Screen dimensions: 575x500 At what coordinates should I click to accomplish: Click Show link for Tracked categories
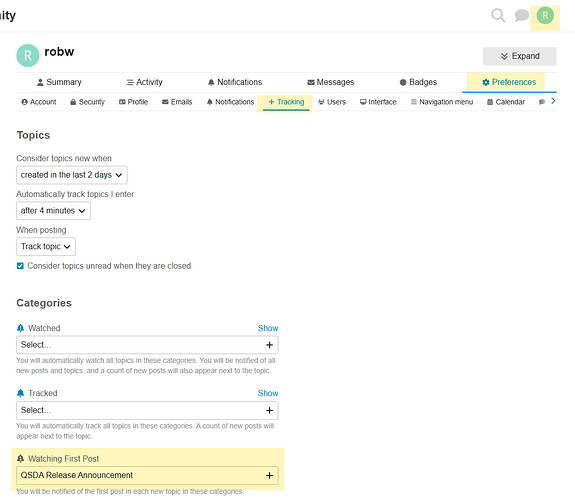tap(268, 393)
